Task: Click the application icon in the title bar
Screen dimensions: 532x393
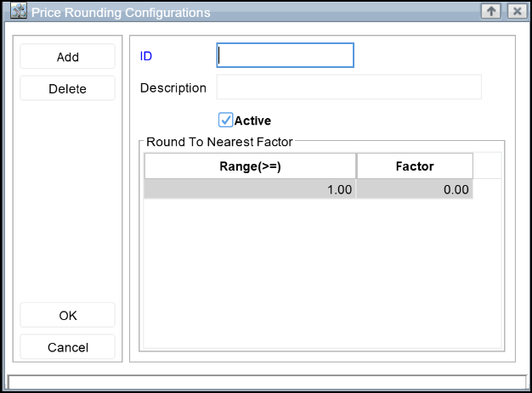Action: click(18, 13)
